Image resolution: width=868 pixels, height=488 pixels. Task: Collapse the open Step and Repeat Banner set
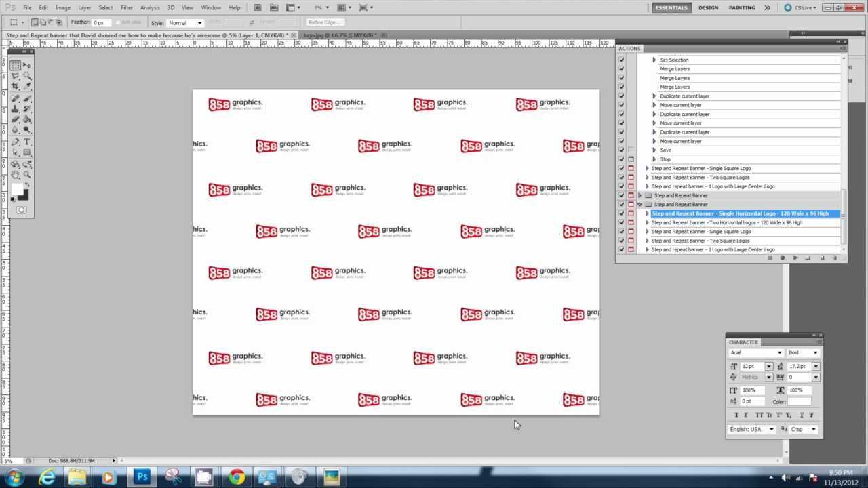pyautogui.click(x=639, y=204)
